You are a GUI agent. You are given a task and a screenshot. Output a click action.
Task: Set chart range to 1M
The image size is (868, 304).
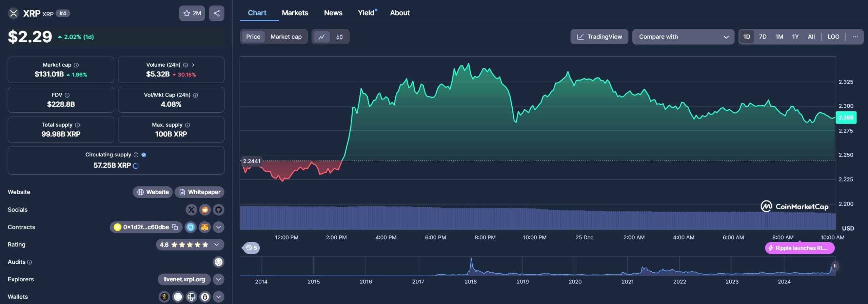tap(779, 37)
